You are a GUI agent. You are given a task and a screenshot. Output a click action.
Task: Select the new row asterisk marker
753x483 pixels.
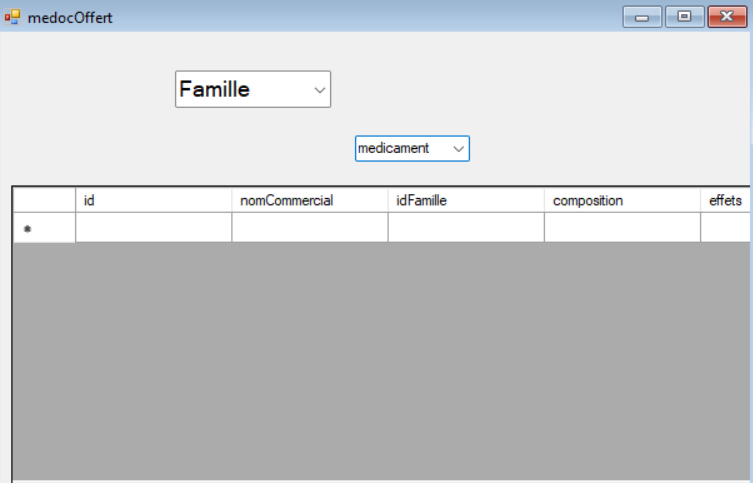(x=28, y=229)
